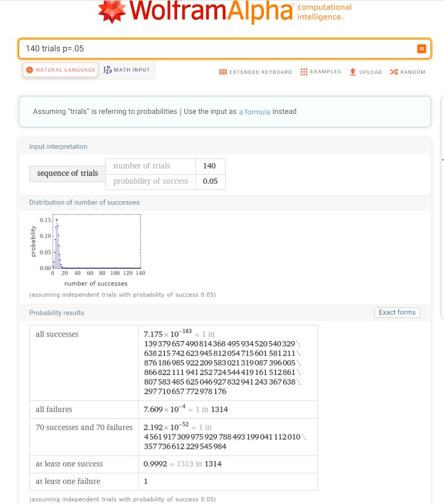Switch to Math Input mode
This screenshot has height=504, width=444.
[x=127, y=70]
